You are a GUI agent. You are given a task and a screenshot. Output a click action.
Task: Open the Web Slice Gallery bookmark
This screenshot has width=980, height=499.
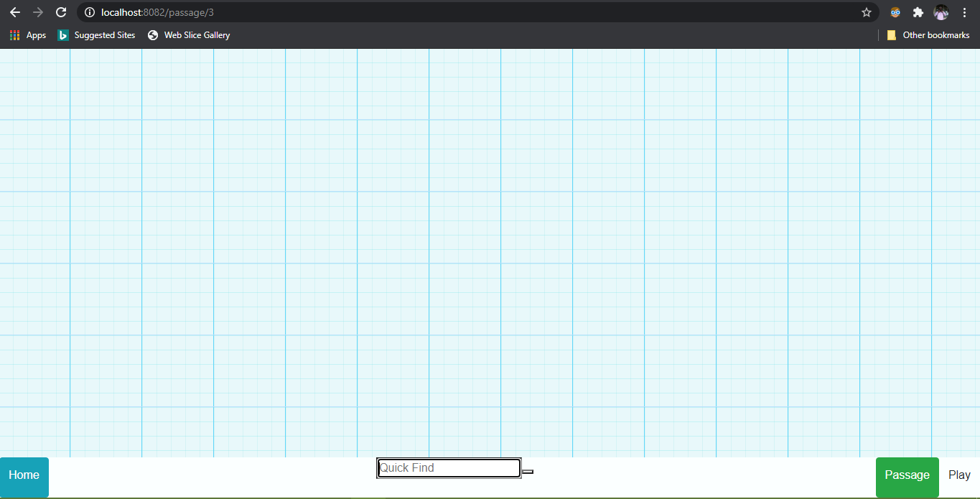[189, 35]
